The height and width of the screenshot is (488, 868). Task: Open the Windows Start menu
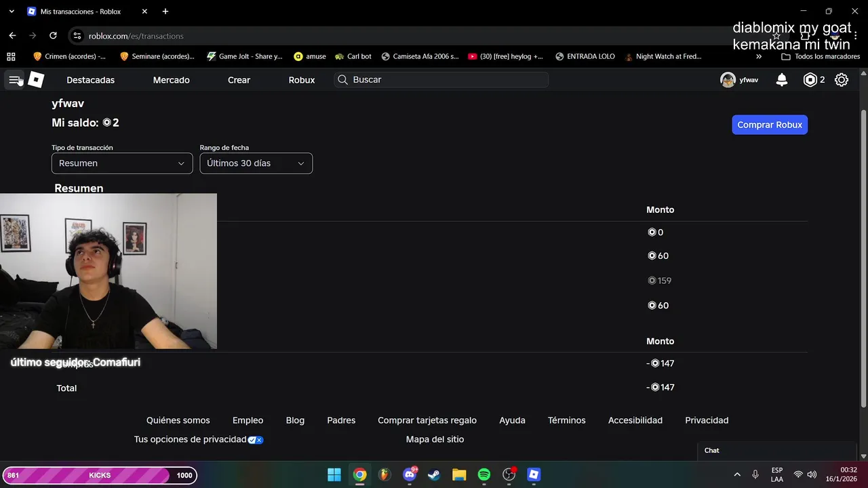(334, 474)
